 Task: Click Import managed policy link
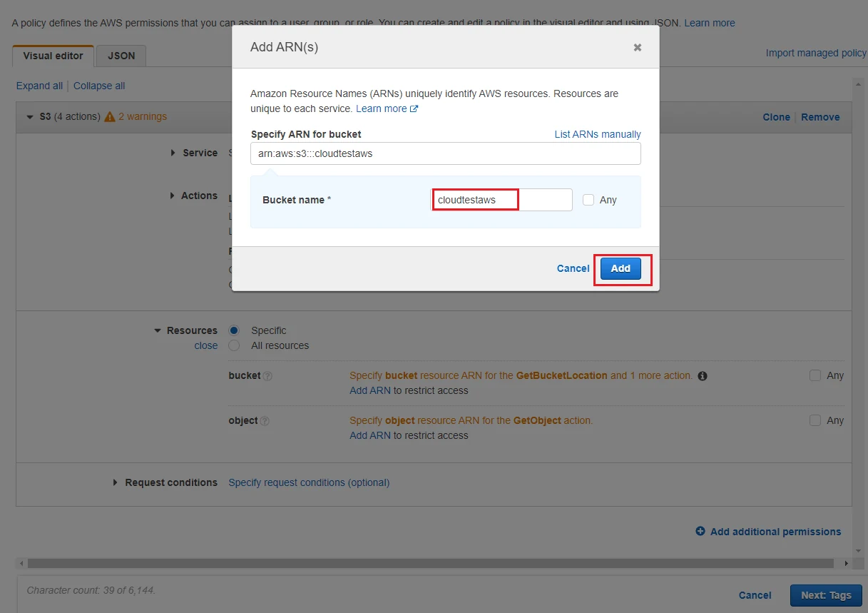[816, 53]
